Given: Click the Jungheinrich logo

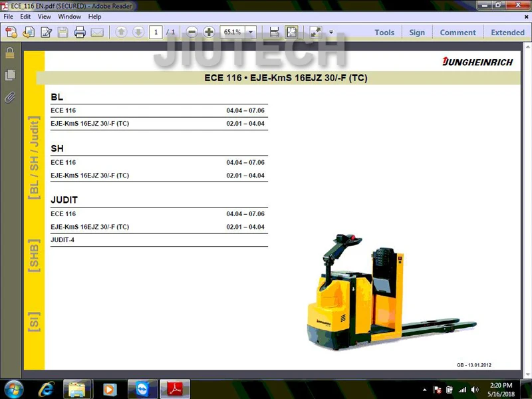Looking at the screenshot, I should (x=477, y=62).
